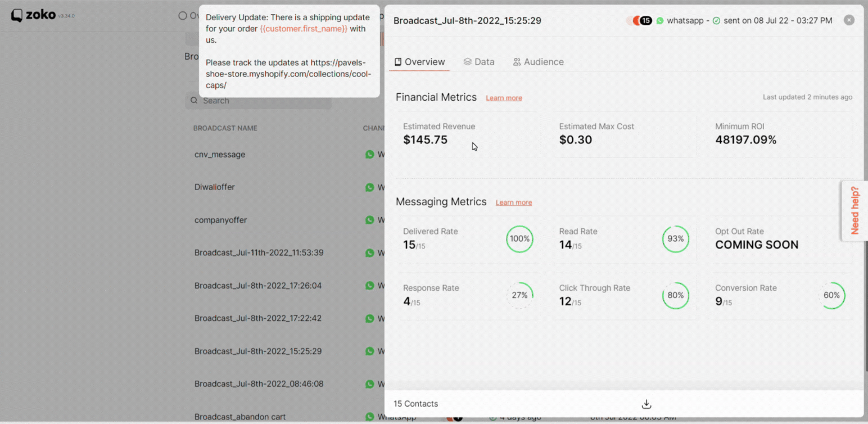The width and height of the screenshot is (868, 424).
Task: Click the Zoko logo
Action: [33, 15]
